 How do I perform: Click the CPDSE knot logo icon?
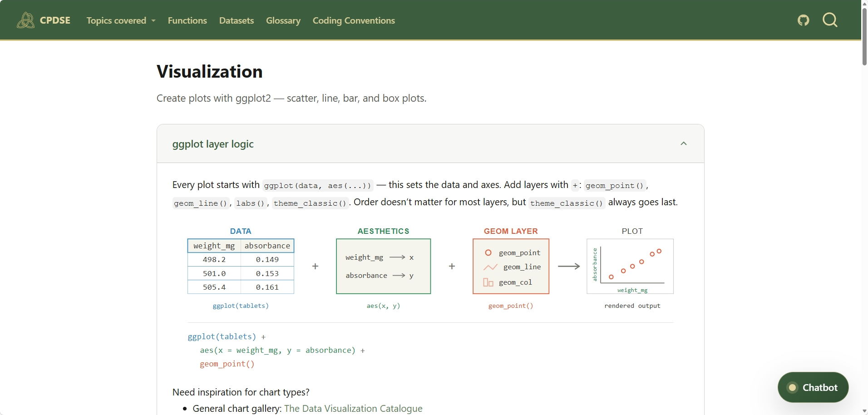(25, 20)
